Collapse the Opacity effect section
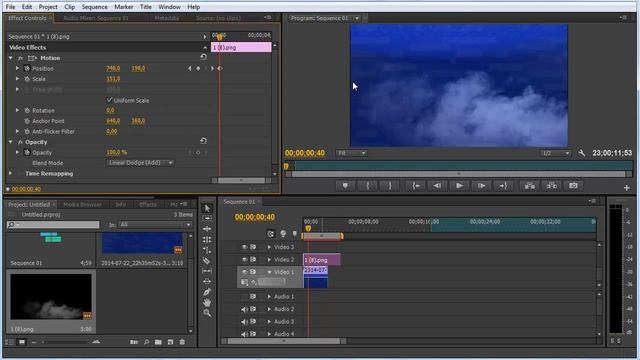Viewport: 640px width, 360px height. (11, 142)
